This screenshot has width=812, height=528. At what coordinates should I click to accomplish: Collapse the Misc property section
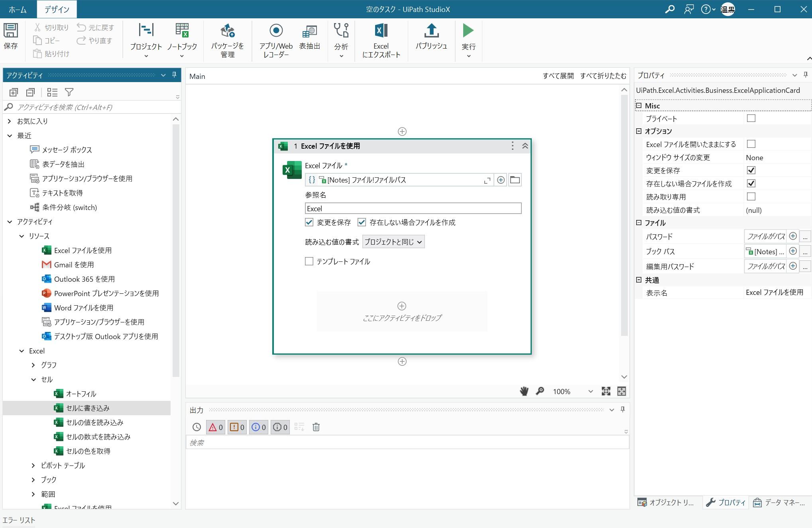(x=639, y=106)
